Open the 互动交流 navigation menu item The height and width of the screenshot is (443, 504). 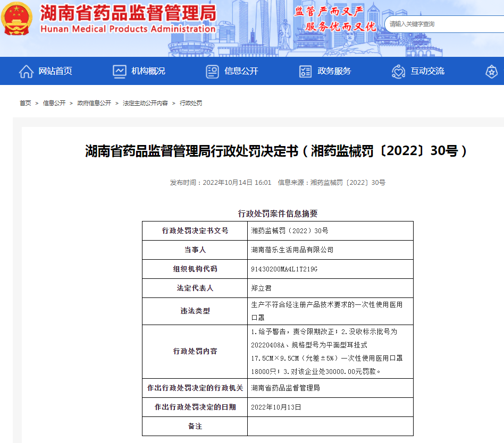coord(427,71)
